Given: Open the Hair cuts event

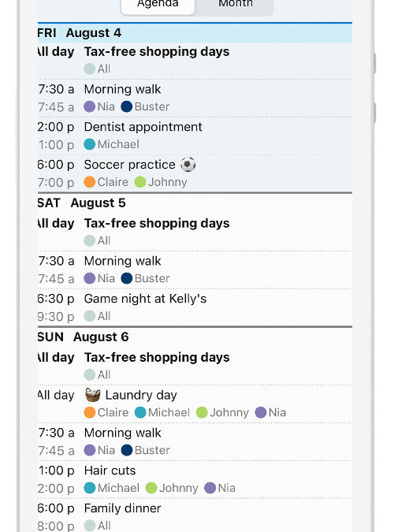Looking at the screenshot, I should coord(195,479).
